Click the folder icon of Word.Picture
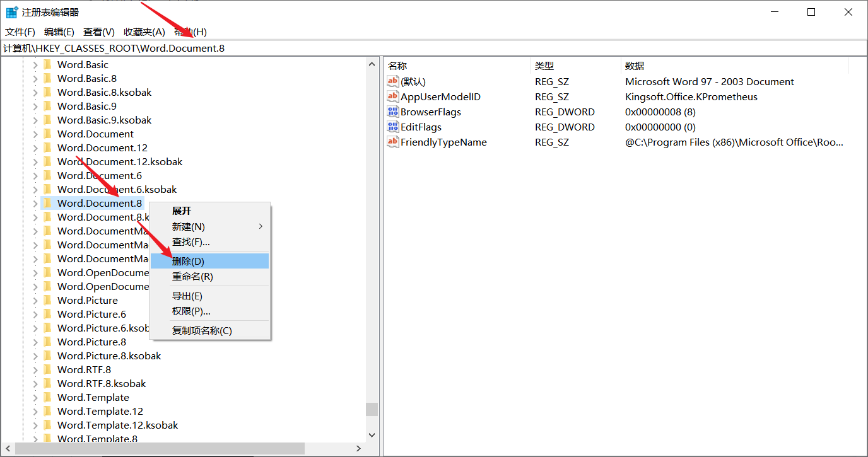 click(47, 300)
